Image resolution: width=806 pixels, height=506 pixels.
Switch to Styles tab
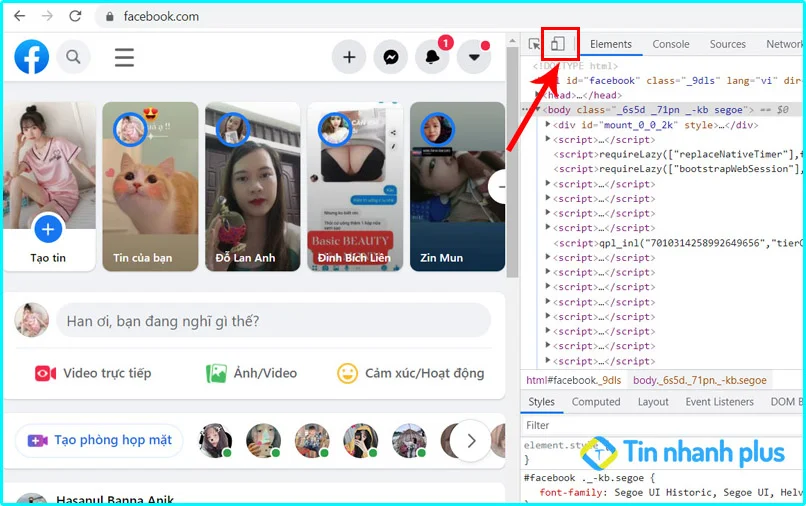pyautogui.click(x=541, y=402)
